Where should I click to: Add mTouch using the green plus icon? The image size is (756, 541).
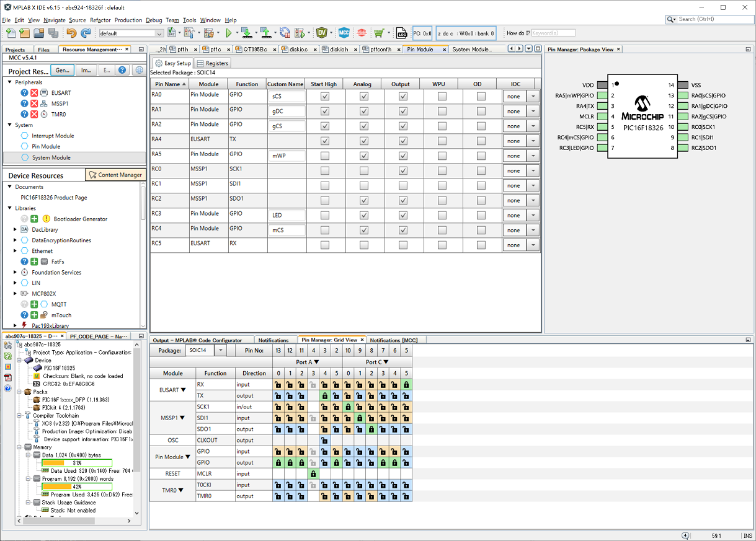click(x=35, y=315)
